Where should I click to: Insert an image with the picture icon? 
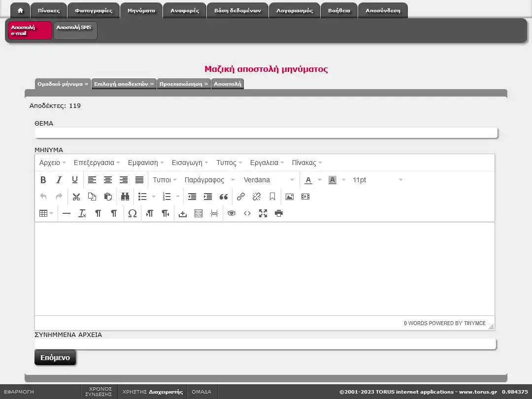tap(290, 197)
